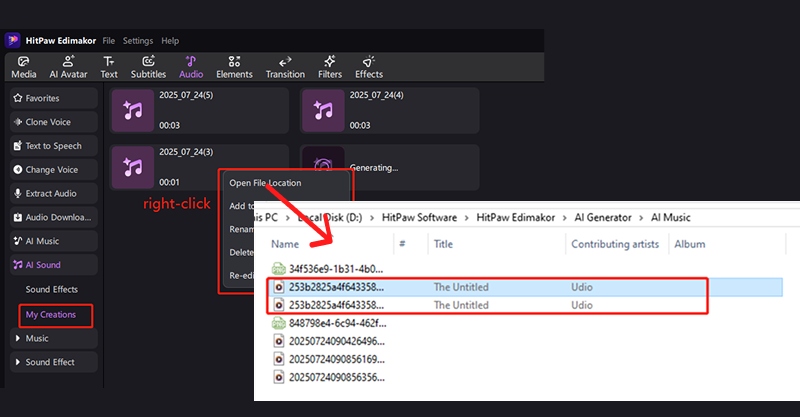Click the Generating... audio card
Screen dimensions: 800x417
click(390, 167)
